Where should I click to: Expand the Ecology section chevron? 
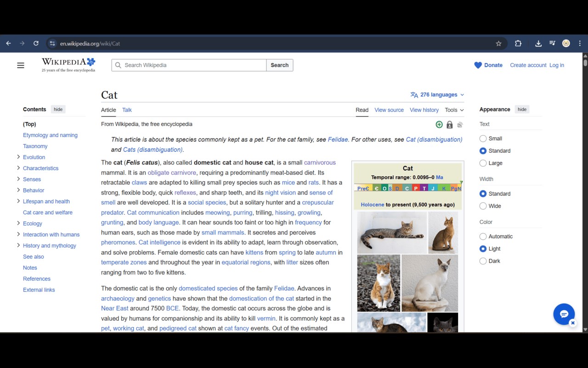click(x=18, y=223)
